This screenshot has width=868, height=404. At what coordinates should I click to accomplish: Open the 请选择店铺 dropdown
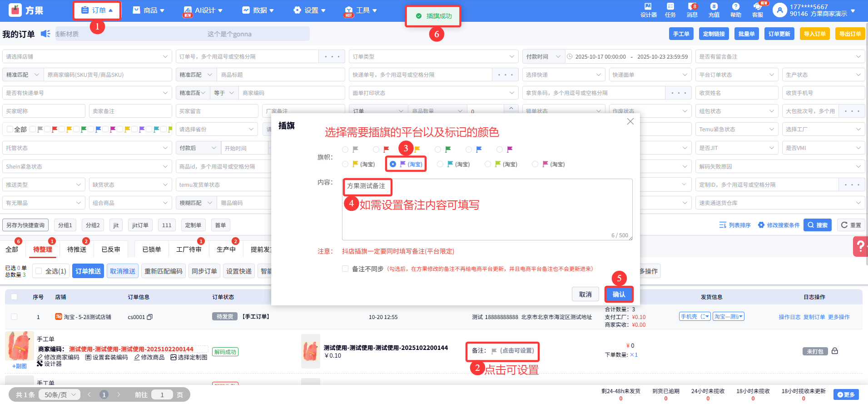(87, 56)
